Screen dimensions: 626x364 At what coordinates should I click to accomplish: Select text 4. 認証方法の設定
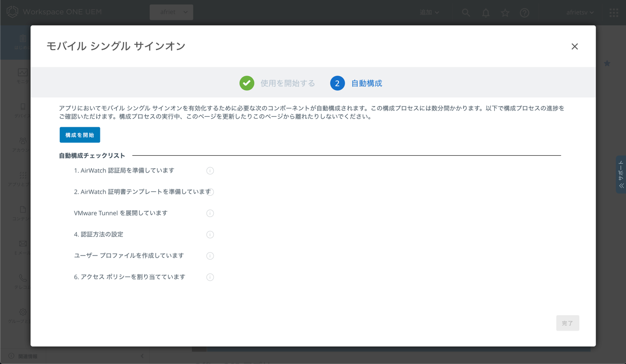(98, 234)
